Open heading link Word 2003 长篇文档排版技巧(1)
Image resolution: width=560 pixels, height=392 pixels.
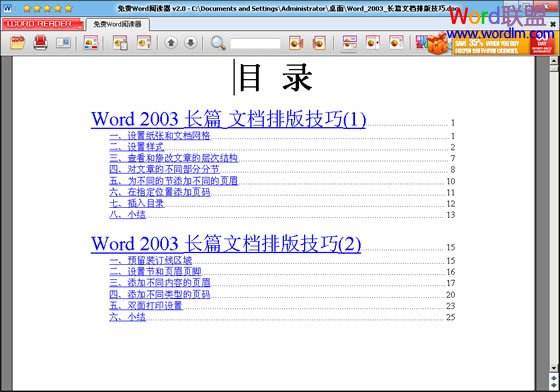[x=229, y=119]
